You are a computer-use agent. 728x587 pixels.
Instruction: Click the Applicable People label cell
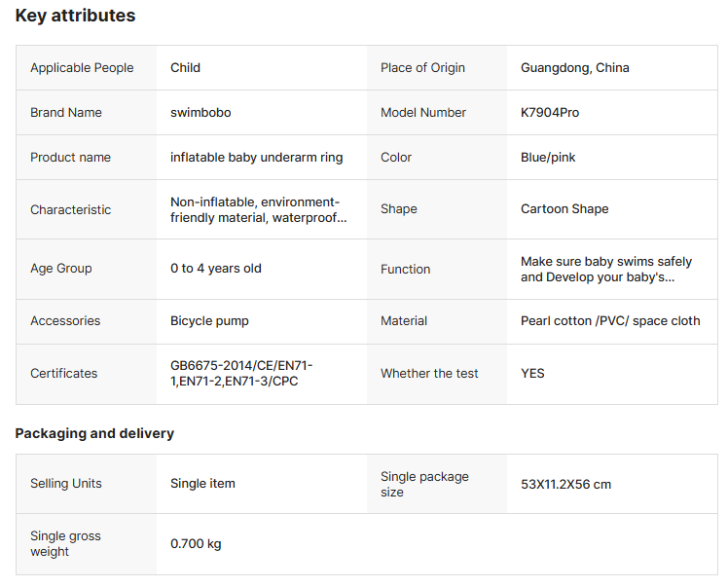tap(82, 67)
